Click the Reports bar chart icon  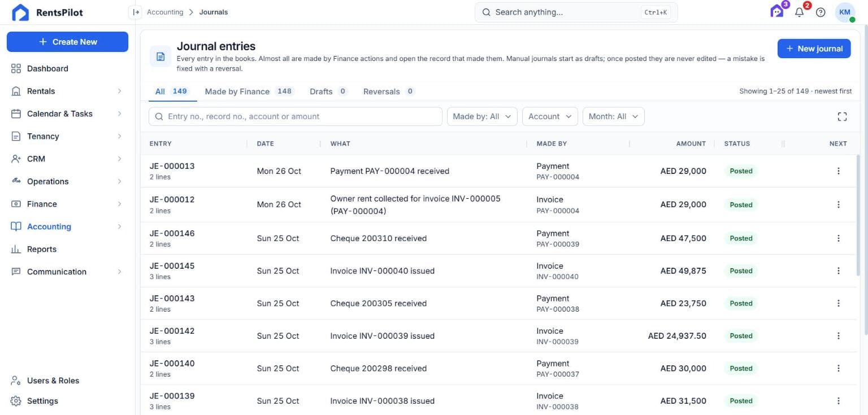coord(16,249)
